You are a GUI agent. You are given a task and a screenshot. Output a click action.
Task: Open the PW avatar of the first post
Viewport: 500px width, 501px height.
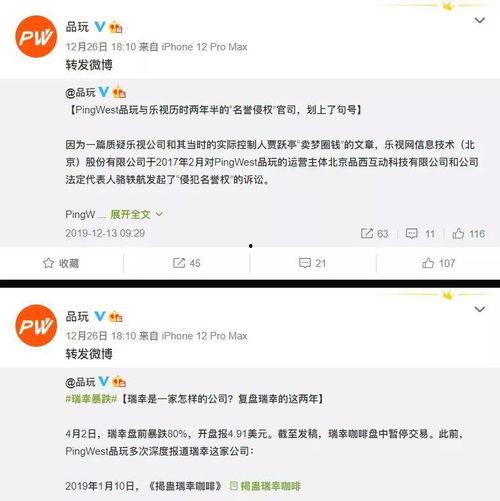click(x=36, y=37)
